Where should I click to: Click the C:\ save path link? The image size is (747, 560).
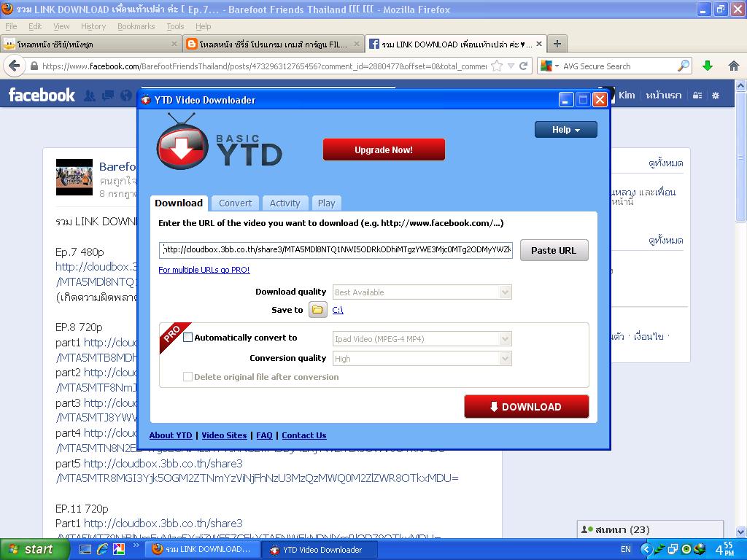(338, 310)
